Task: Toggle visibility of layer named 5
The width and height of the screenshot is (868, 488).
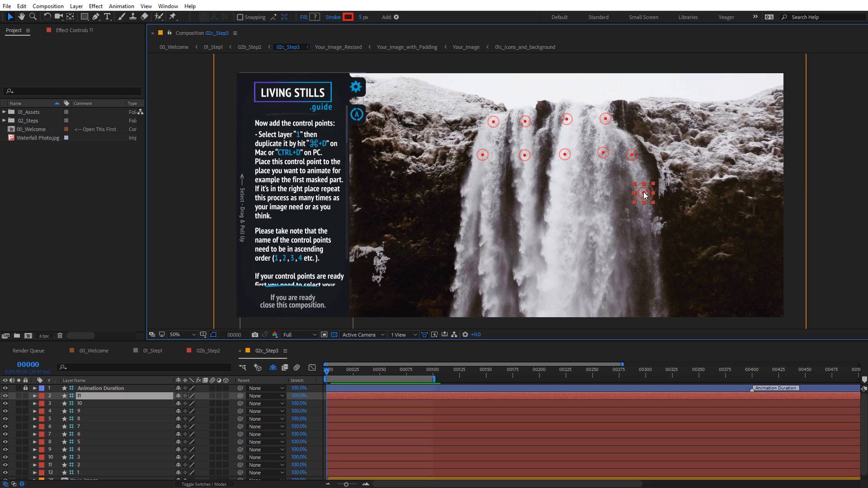Action: pos(5,442)
